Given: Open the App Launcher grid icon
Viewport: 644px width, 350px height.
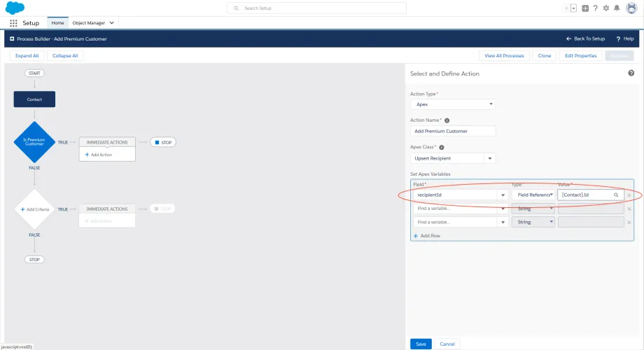Looking at the screenshot, I should point(13,23).
